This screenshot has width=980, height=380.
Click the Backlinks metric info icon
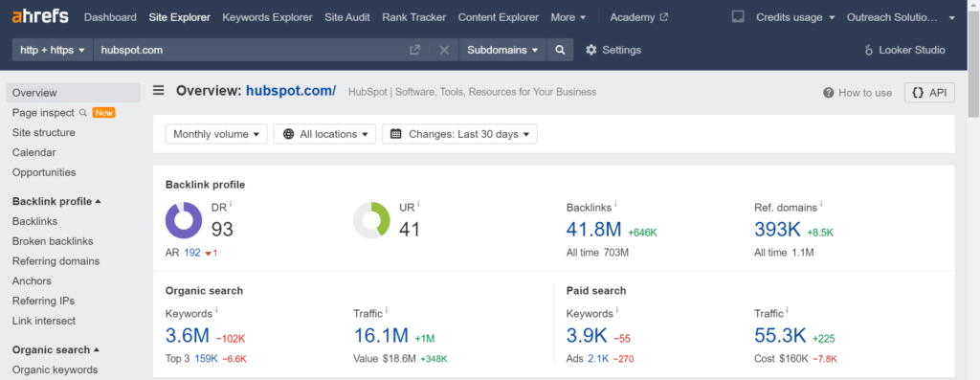(615, 205)
